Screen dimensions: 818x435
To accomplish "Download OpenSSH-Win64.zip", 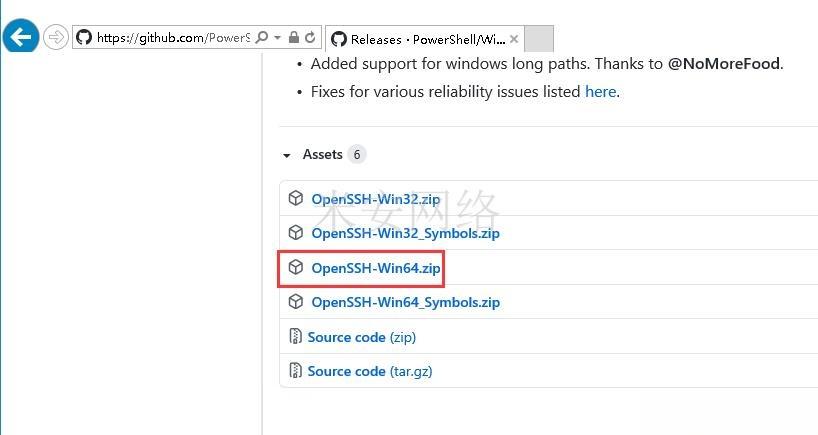I will click(x=376, y=268).
